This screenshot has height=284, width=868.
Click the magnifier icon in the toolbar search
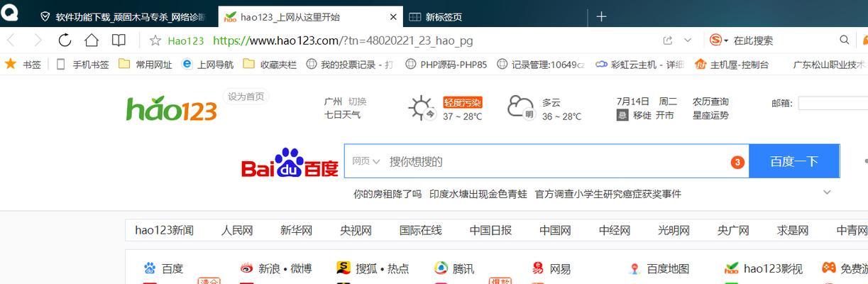[845, 40]
